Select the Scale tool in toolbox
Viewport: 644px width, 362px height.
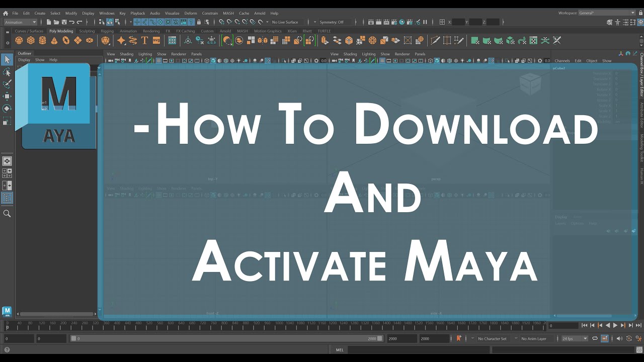[7, 121]
